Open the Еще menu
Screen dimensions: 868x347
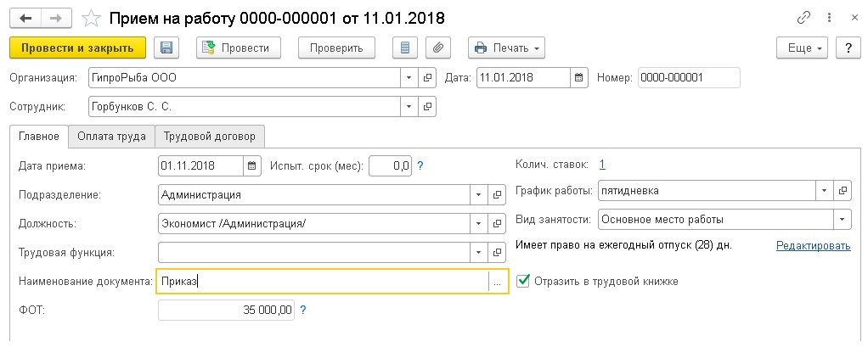pos(803,48)
